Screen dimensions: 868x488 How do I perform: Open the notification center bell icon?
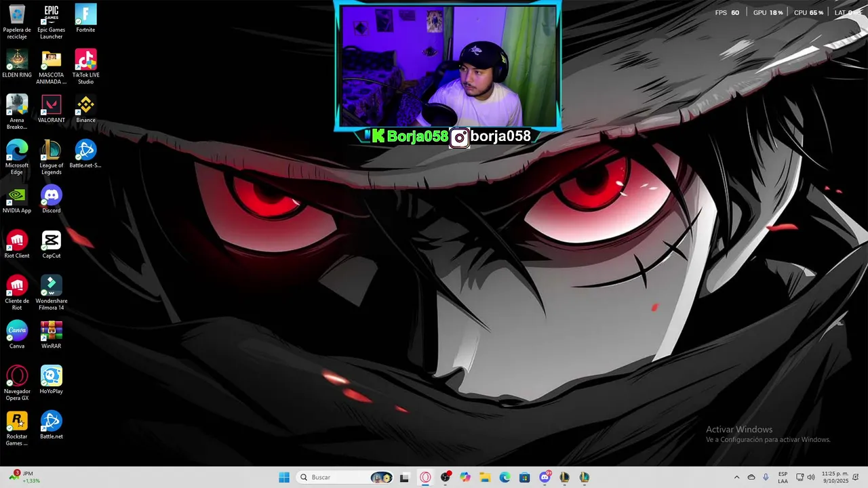857,477
